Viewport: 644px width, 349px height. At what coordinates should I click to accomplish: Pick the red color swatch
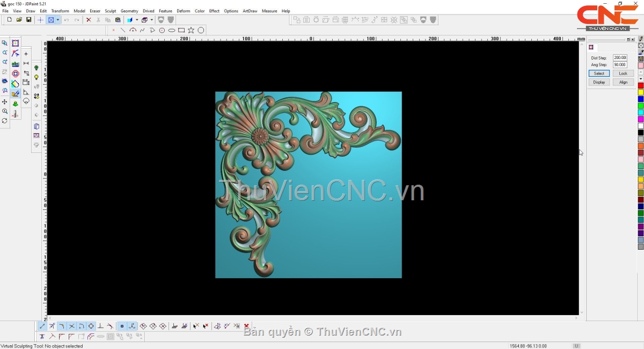(x=641, y=86)
